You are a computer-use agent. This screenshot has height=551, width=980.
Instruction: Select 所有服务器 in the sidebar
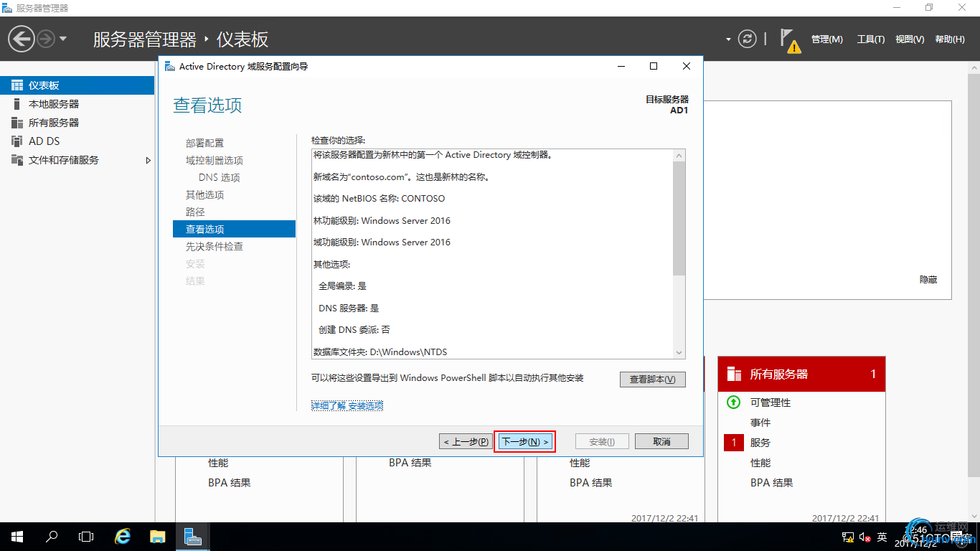(77, 123)
